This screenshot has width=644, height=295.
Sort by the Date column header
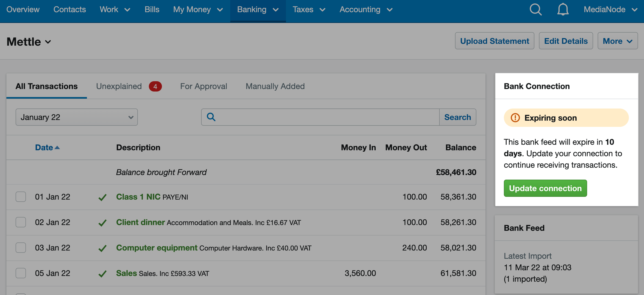(44, 147)
